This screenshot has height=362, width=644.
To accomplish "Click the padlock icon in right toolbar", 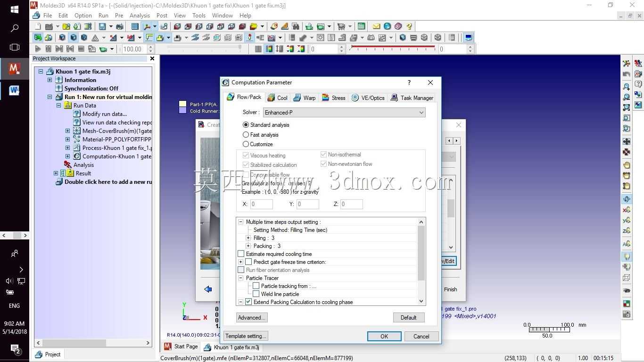I will point(627,314).
